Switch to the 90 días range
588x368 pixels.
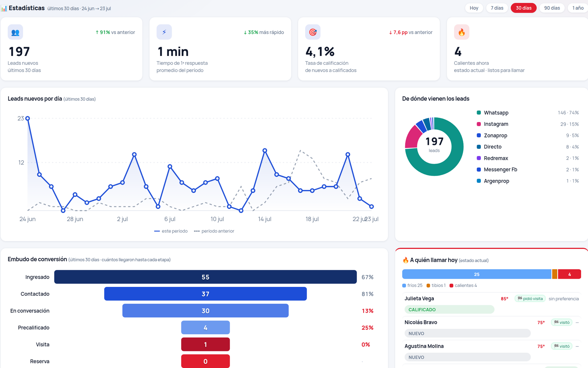552,8
